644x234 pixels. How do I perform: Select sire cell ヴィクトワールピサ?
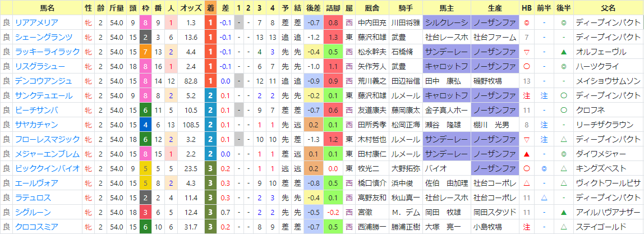(x=608, y=183)
